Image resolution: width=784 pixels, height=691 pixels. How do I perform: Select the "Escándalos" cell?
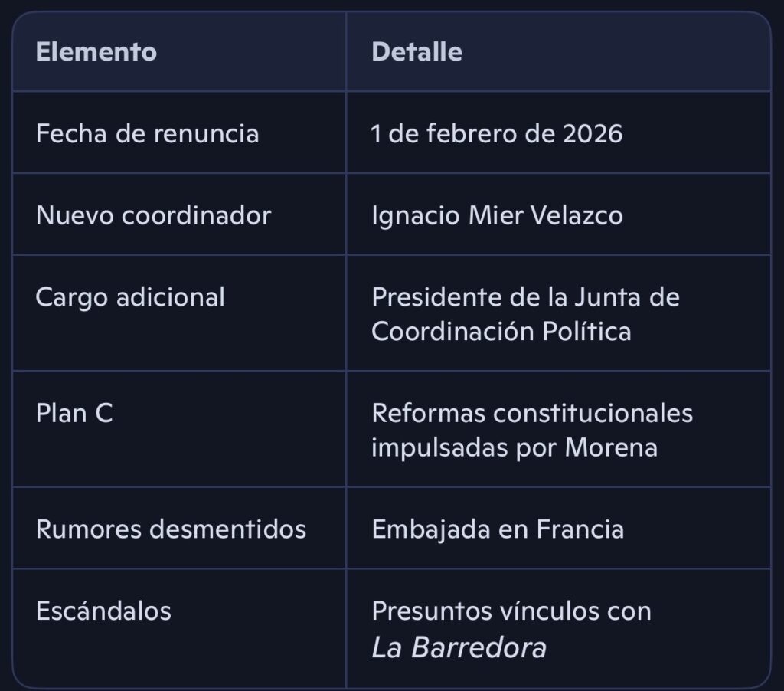click(103, 611)
